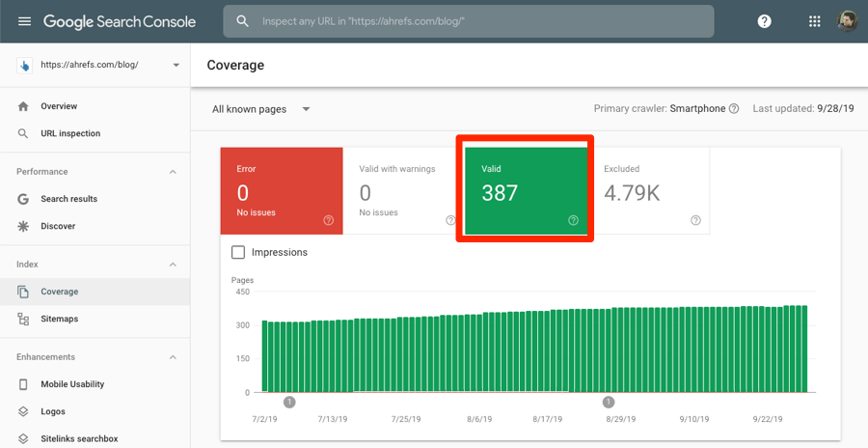Click the 7/13/19 axis label
868x448 pixels.
click(333, 419)
